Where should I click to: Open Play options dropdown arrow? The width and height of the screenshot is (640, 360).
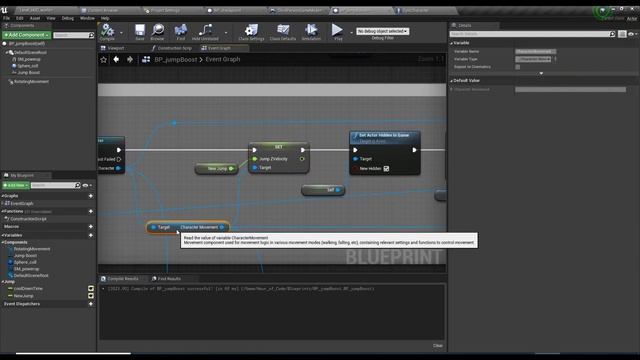coord(351,33)
